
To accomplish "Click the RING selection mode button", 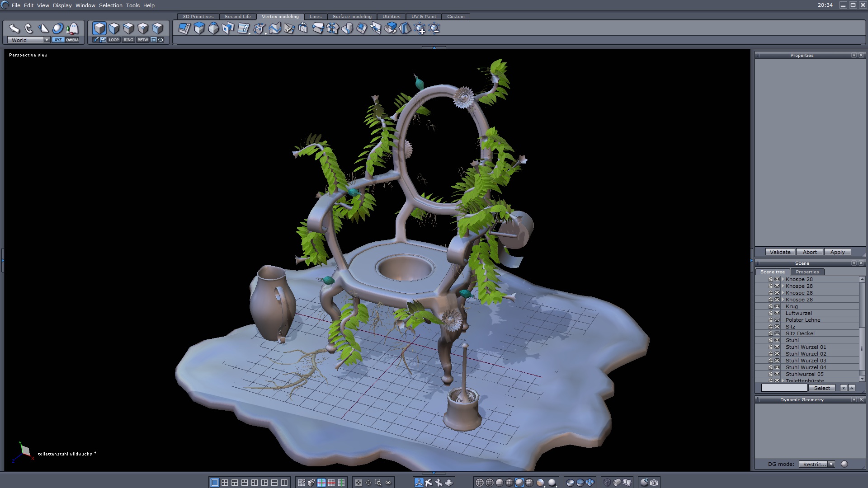I will click(128, 40).
